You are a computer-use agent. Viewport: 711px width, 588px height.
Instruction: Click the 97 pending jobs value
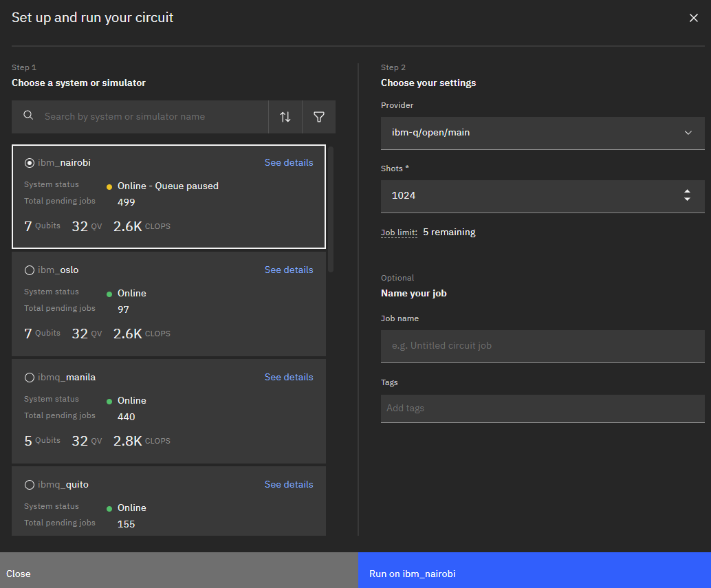click(x=123, y=309)
